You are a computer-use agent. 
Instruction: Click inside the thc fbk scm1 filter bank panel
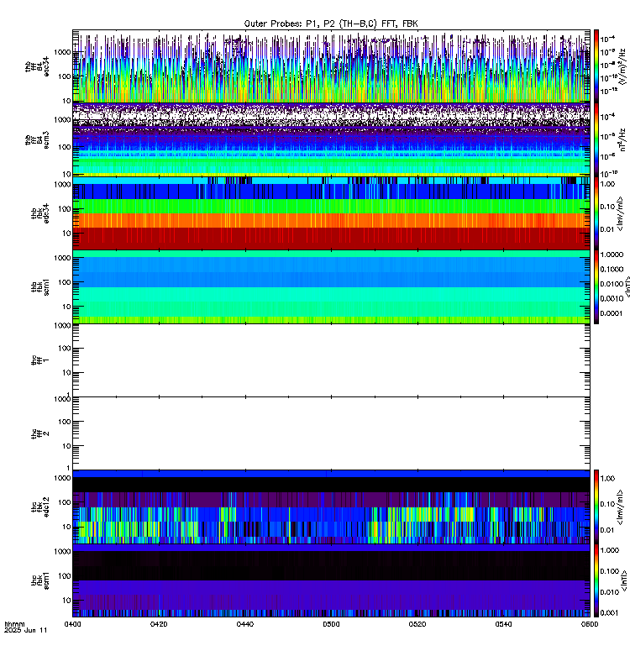[x=331, y=580]
